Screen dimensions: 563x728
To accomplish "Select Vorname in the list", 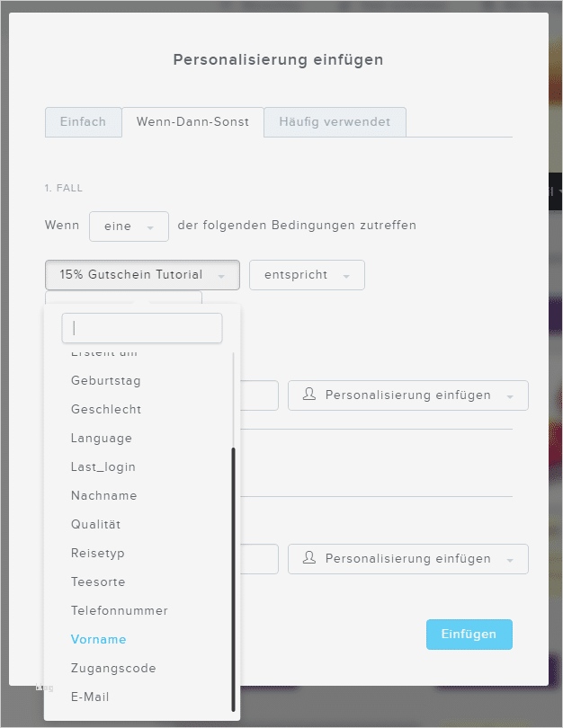I will pos(99,640).
